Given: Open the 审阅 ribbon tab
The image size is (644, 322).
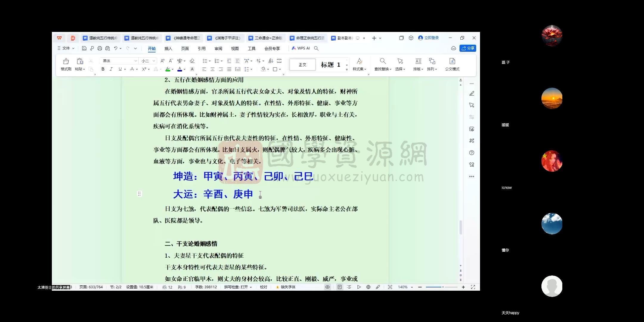Looking at the screenshot, I should tap(218, 48).
